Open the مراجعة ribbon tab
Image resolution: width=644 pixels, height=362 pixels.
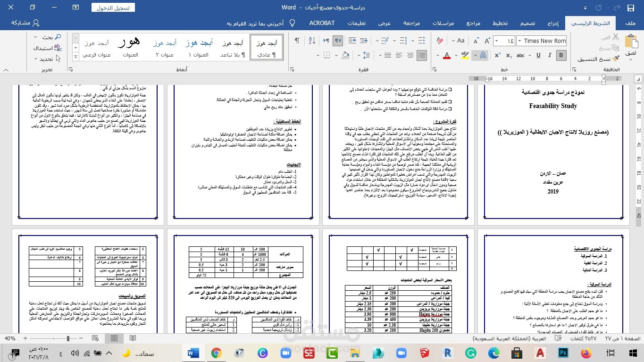tap(411, 23)
